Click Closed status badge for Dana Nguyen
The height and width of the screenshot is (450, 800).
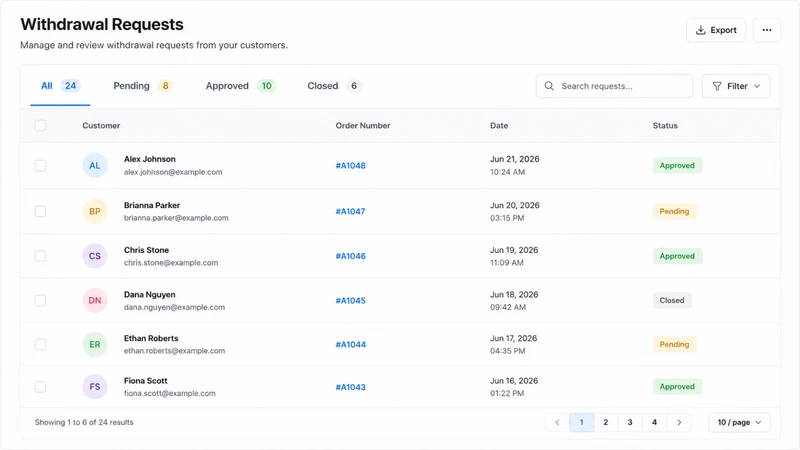click(x=672, y=301)
